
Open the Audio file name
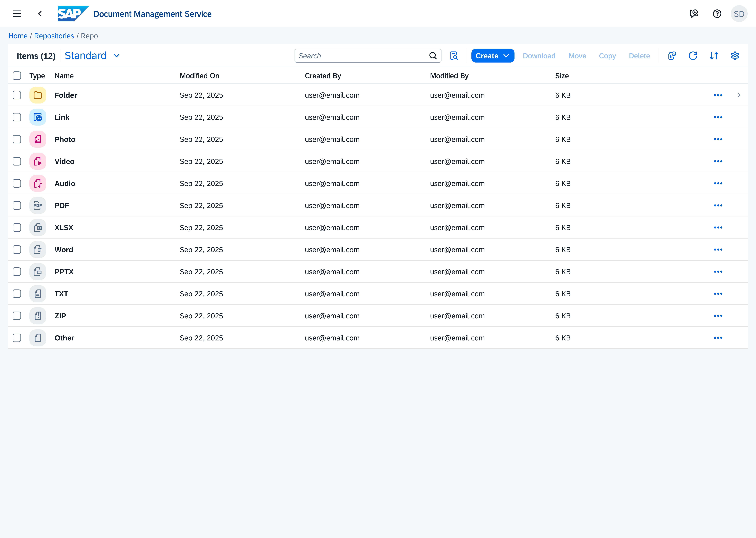pos(65,183)
